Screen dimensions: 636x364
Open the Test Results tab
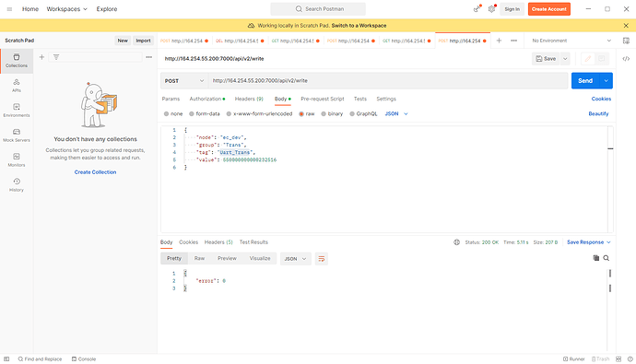click(253, 242)
